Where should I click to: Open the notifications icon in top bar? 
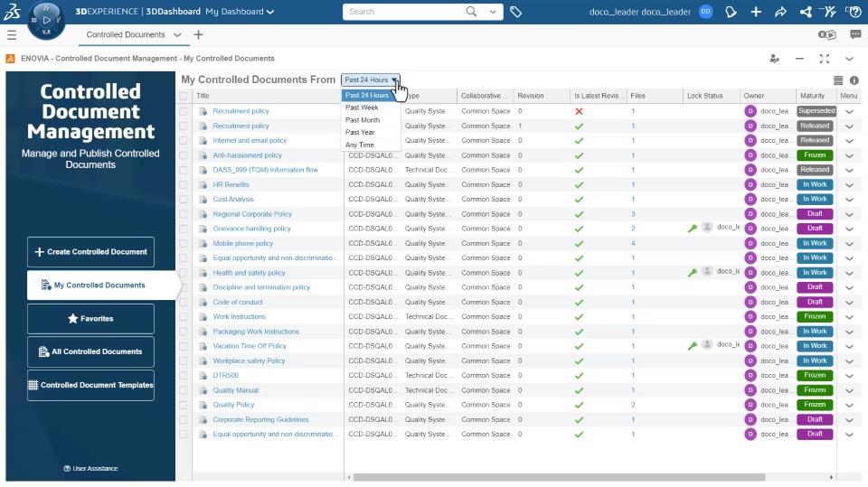(731, 12)
